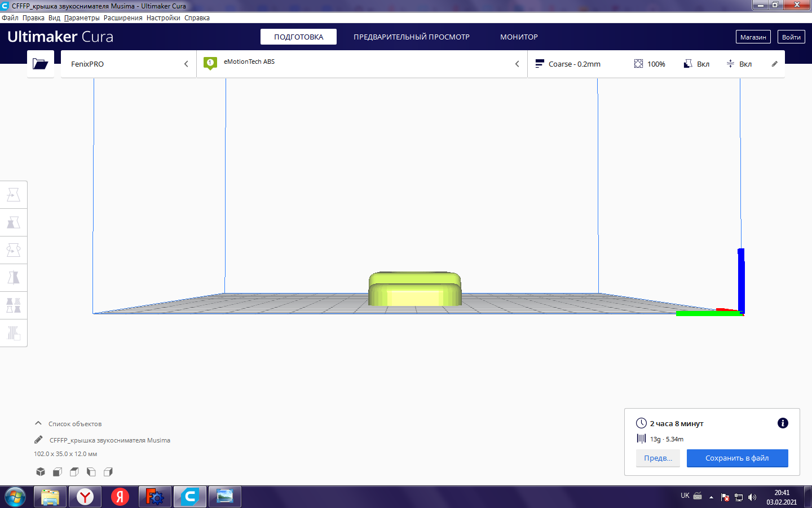Click the network icon in system tray
The height and width of the screenshot is (508, 812).
click(739, 497)
